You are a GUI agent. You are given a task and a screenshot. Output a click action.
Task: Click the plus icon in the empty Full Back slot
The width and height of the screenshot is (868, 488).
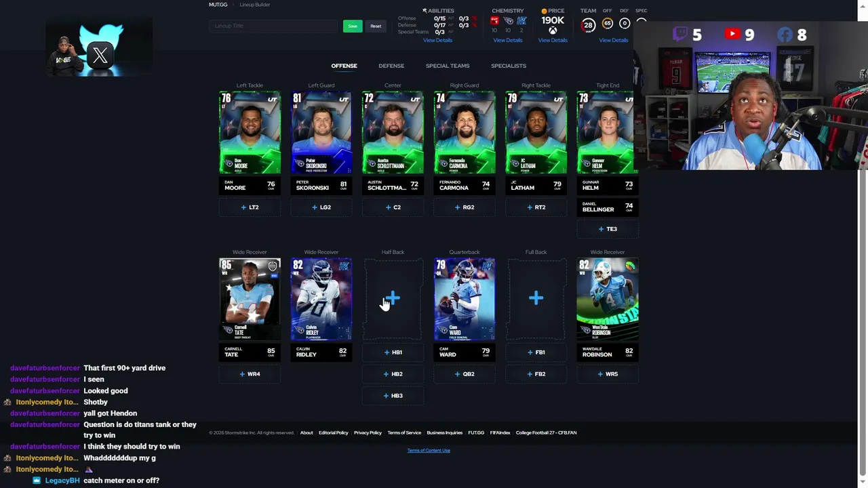(x=536, y=298)
